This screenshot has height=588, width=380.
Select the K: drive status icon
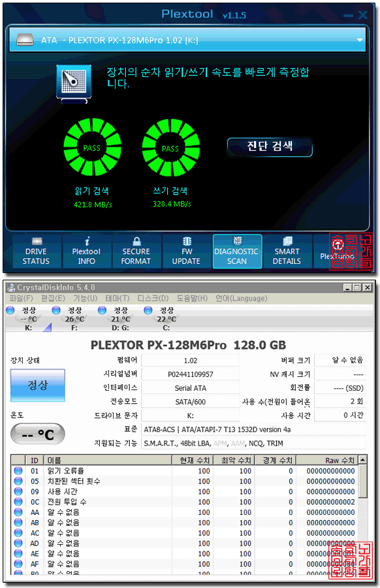click(x=10, y=310)
